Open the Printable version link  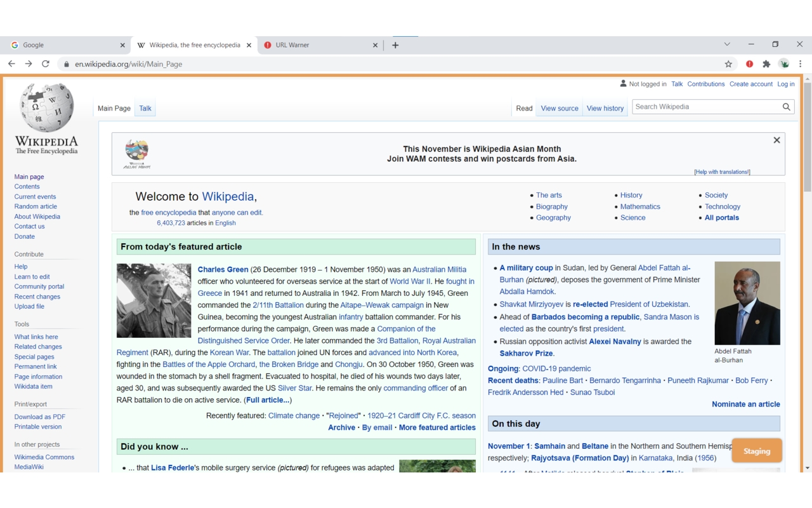[x=38, y=427]
